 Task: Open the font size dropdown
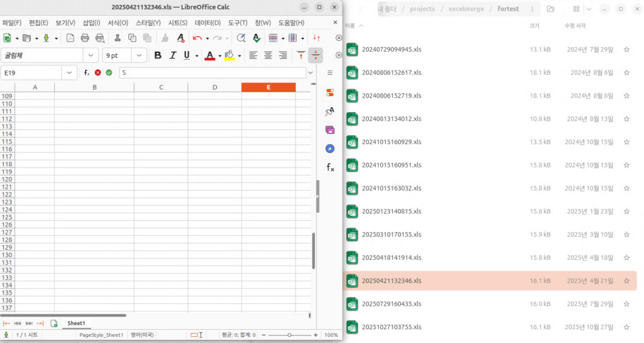tap(139, 55)
